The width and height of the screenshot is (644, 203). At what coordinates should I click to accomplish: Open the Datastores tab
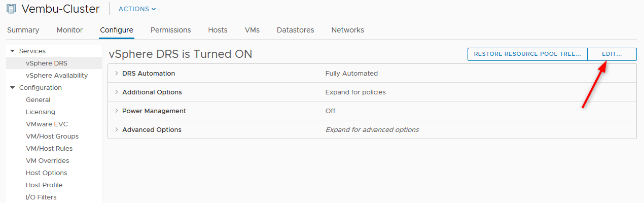pos(295,30)
